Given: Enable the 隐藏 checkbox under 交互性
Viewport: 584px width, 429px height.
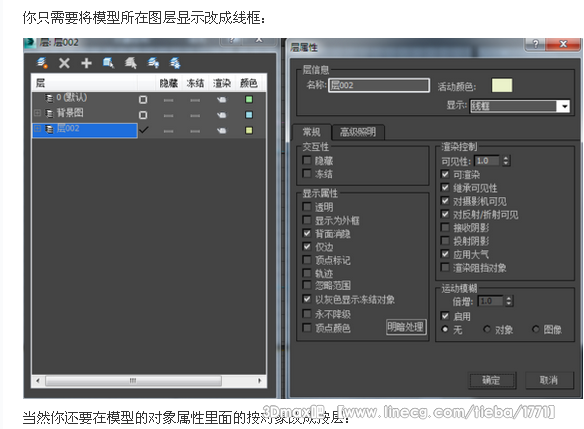Looking at the screenshot, I should pyautogui.click(x=307, y=161).
